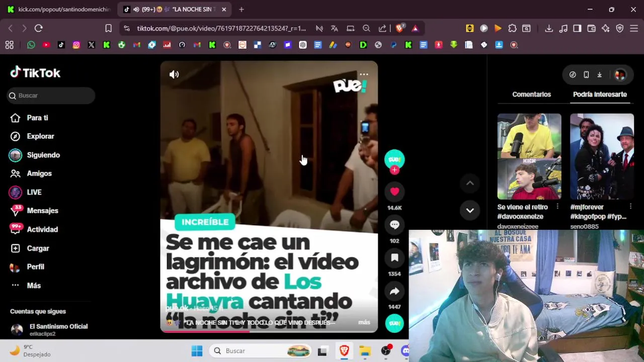644x362 pixels.
Task: Go to previous video arrow
Action: [470, 184]
